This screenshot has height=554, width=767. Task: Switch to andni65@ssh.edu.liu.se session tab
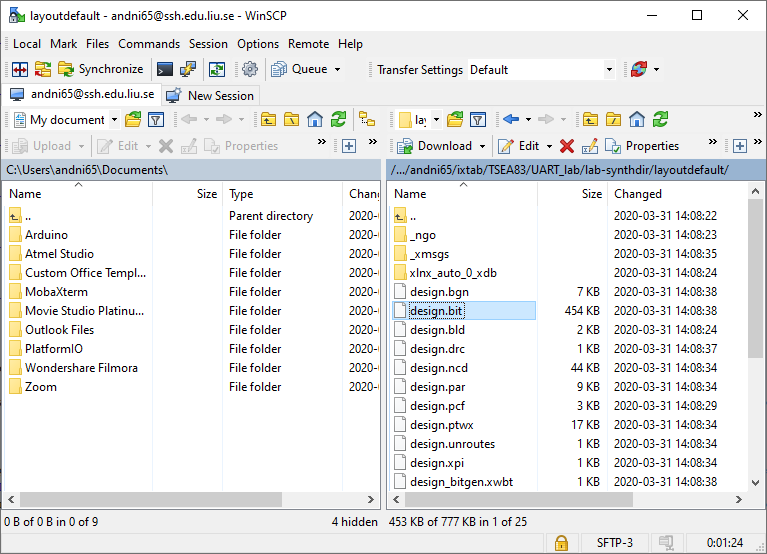click(82, 94)
